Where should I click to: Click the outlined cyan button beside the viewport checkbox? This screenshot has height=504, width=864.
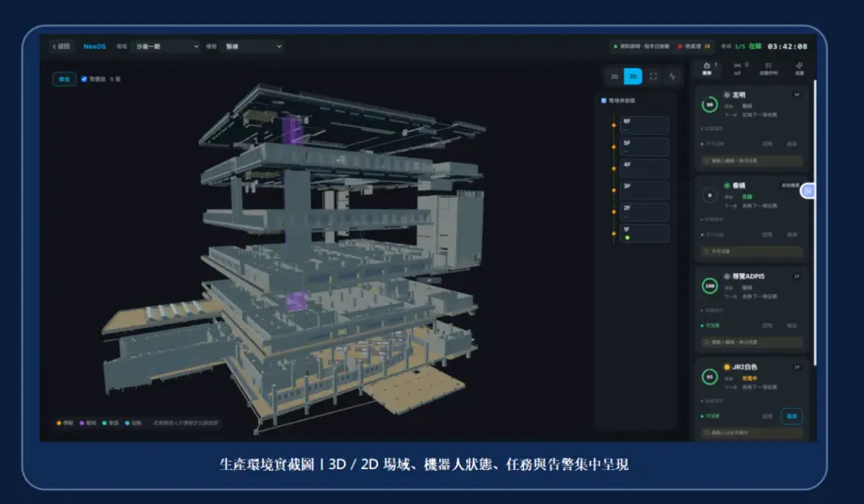pyautogui.click(x=64, y=79)
